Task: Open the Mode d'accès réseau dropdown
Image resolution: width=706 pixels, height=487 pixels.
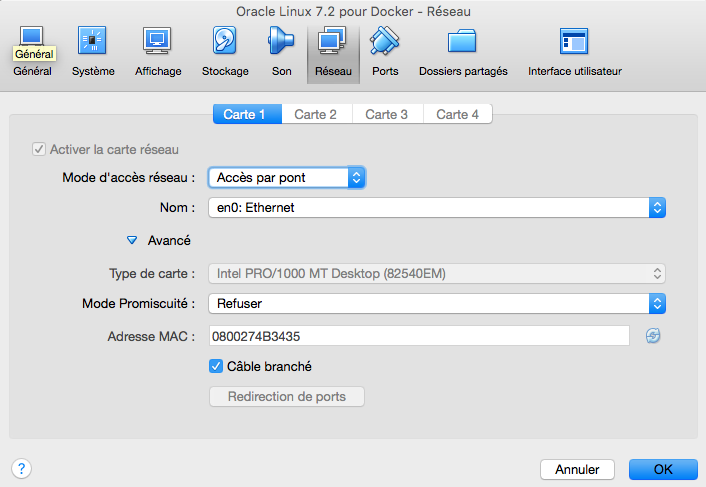Action: click(x=287, y=178)
